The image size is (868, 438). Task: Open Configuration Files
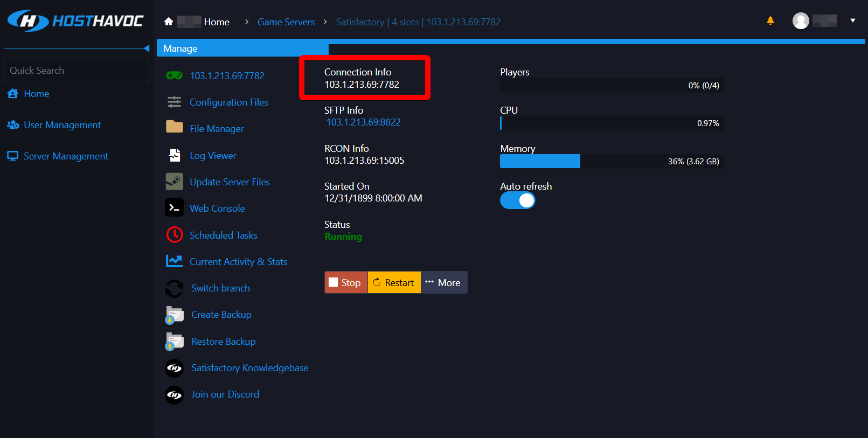point(228,102)
